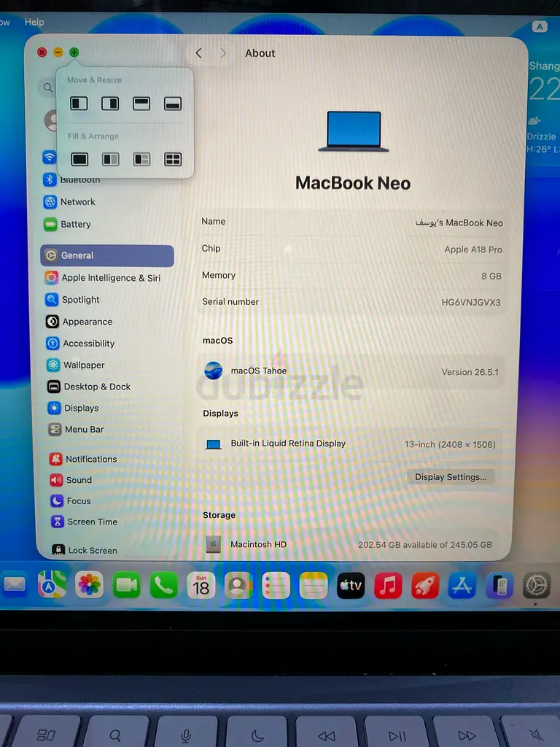This screenshot has height=747, width=560.
Task: Open Contacts from the Dock
Action: click(238, 585)
